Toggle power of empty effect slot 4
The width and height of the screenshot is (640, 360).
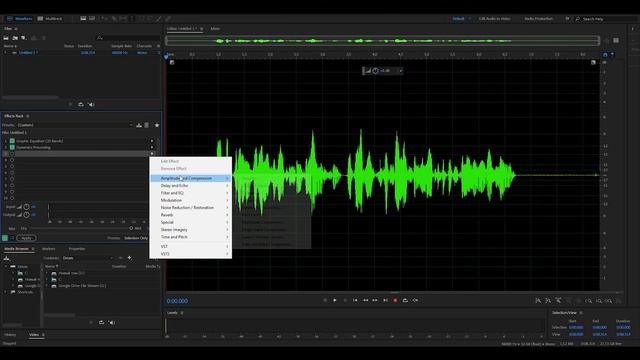[12, 160]
